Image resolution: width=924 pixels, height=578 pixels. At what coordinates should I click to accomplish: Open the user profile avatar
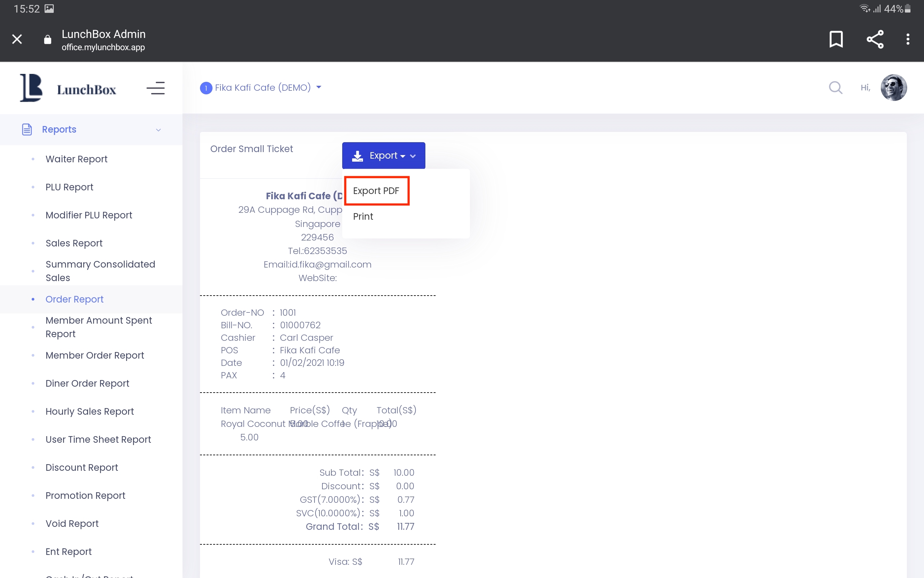pyautogui.click(x=893, y=87)
